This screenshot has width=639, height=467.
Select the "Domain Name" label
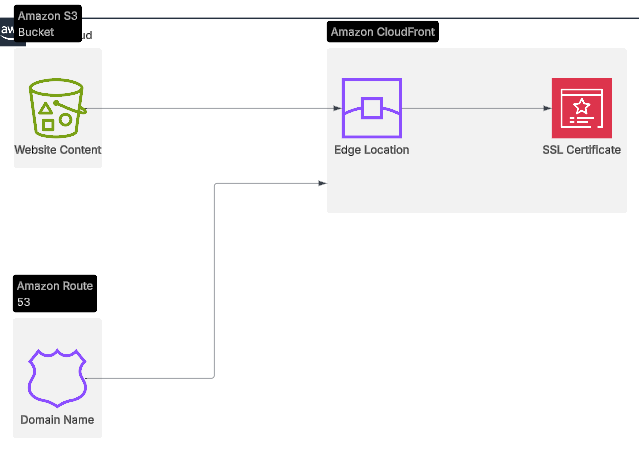(x=57, y=420)
